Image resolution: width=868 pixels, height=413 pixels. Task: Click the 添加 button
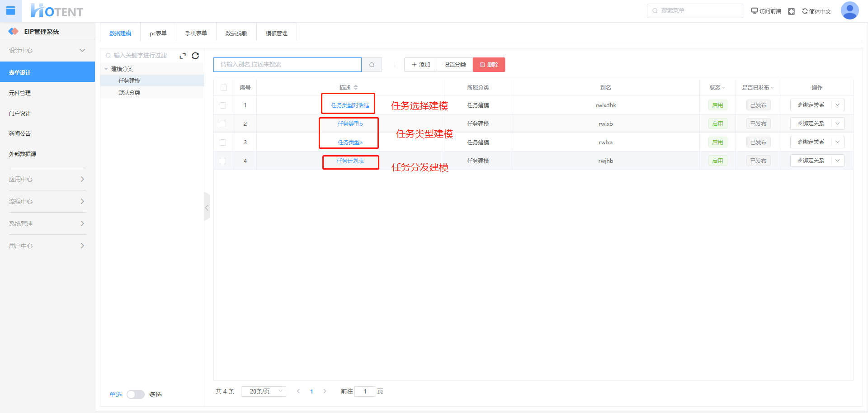point(421,65)
